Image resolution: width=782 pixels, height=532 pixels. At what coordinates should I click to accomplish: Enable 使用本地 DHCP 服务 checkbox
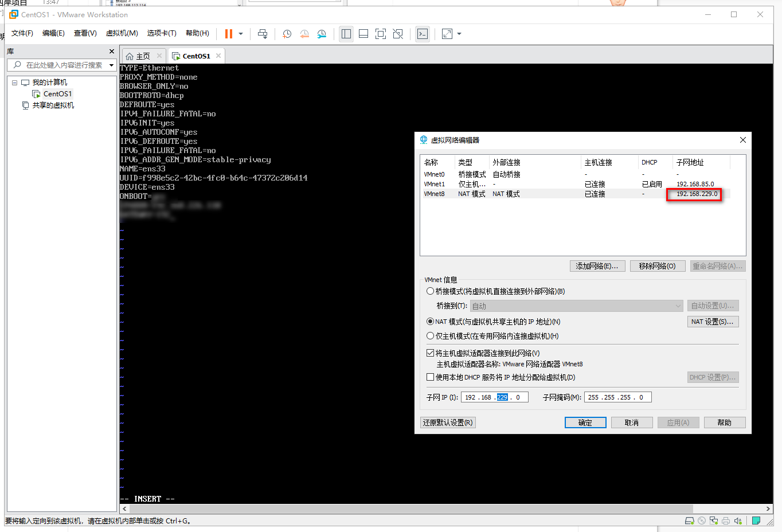pos(430,377)
